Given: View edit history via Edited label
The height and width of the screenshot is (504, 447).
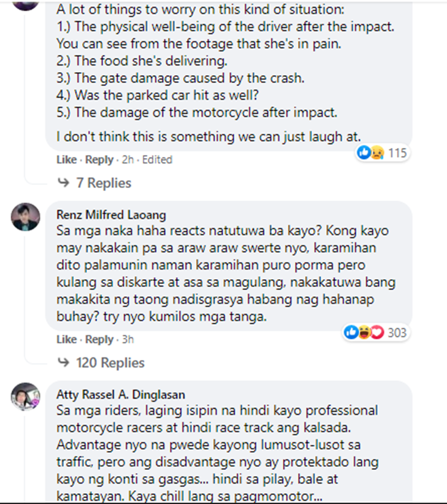Looking at the screenshot, I should [x=157, y=159].
